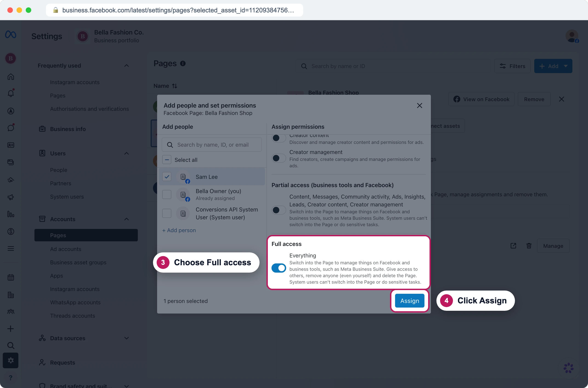
Task: Click the Pages info icon
Action: point(183,64)
